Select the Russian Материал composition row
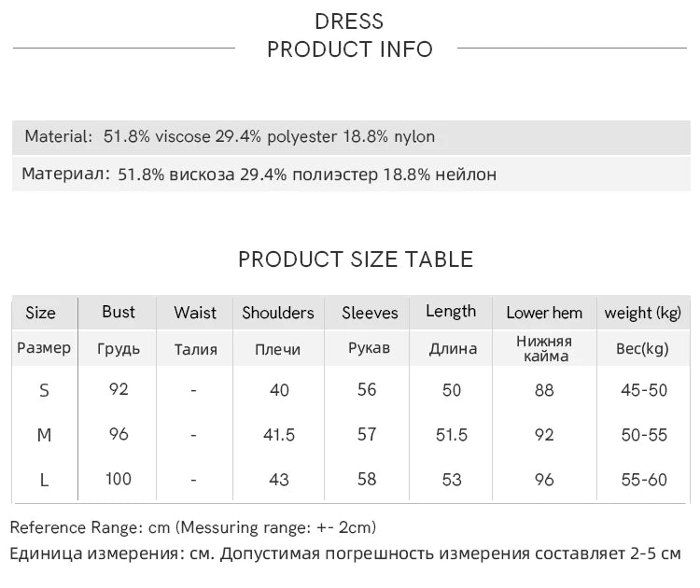The image size is (700, 588). pos(259,175)
